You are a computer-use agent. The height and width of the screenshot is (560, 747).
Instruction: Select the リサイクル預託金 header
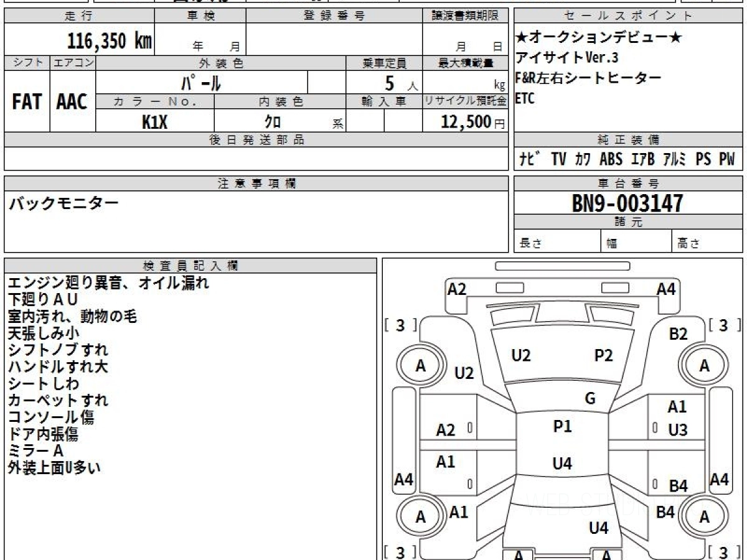(x=466, y=101)
